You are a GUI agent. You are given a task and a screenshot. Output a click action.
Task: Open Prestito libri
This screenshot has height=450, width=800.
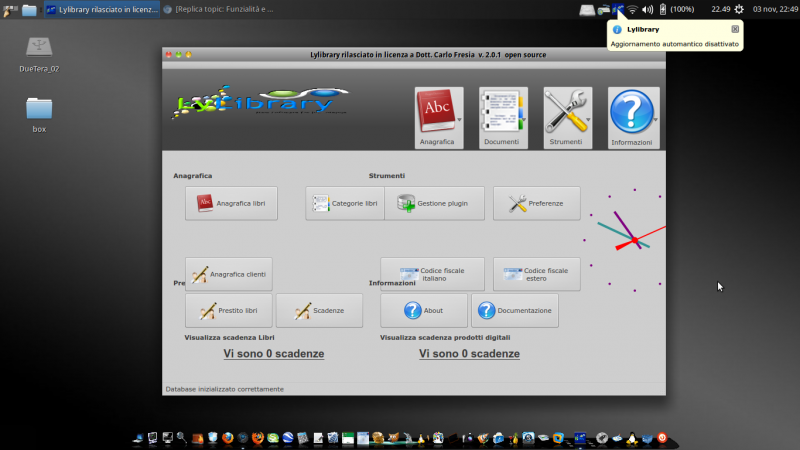click(229, 310)
